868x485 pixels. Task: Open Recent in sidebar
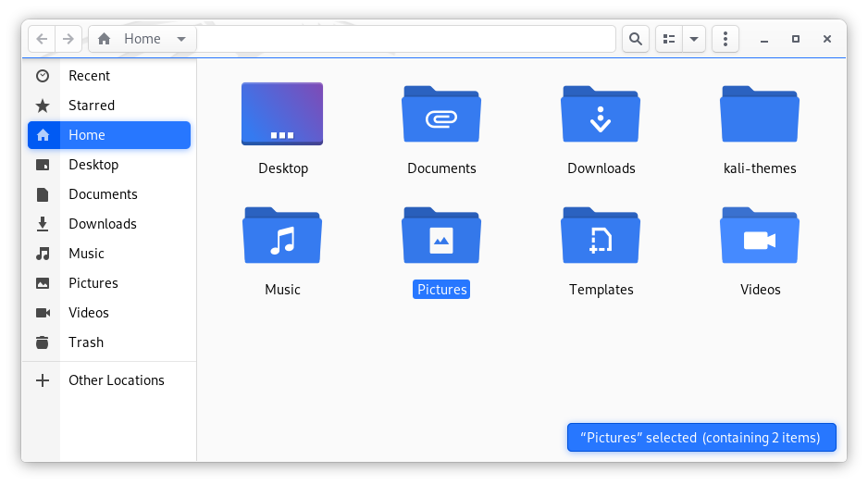click(89, 76)
